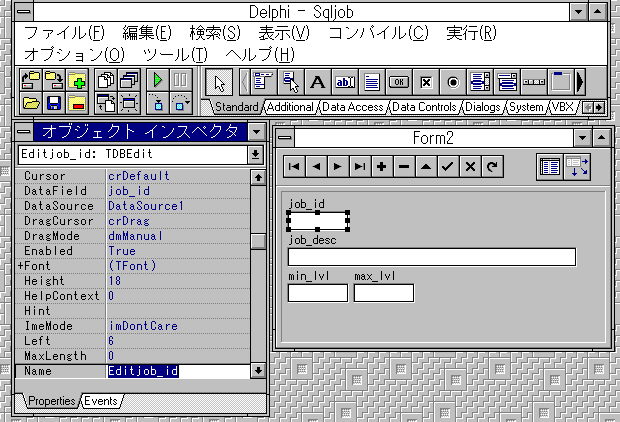Select the Edit component (abI icon)
The image size is (620, 422).
(x=345, y=82)
